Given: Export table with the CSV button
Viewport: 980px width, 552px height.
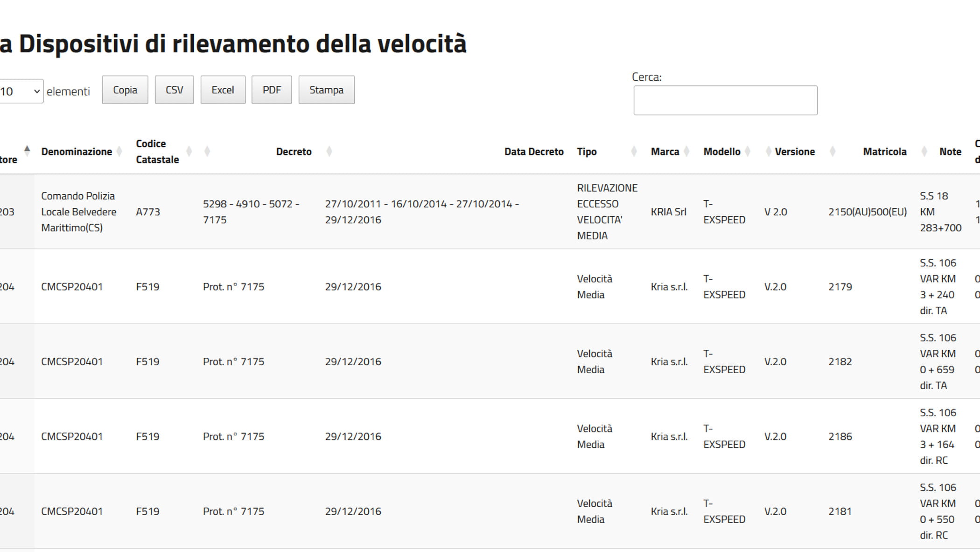Looking at the screenshot, I should [174, 90].
